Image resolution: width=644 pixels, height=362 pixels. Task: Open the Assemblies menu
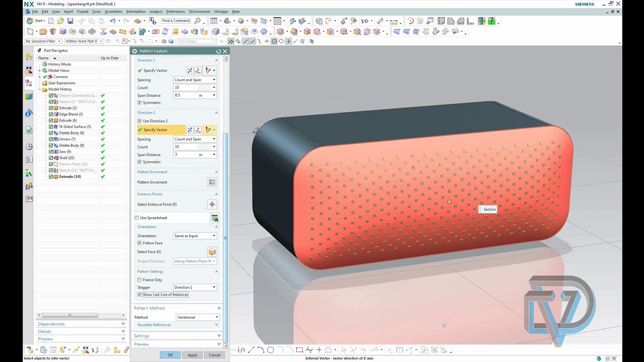tap(114, 11)
